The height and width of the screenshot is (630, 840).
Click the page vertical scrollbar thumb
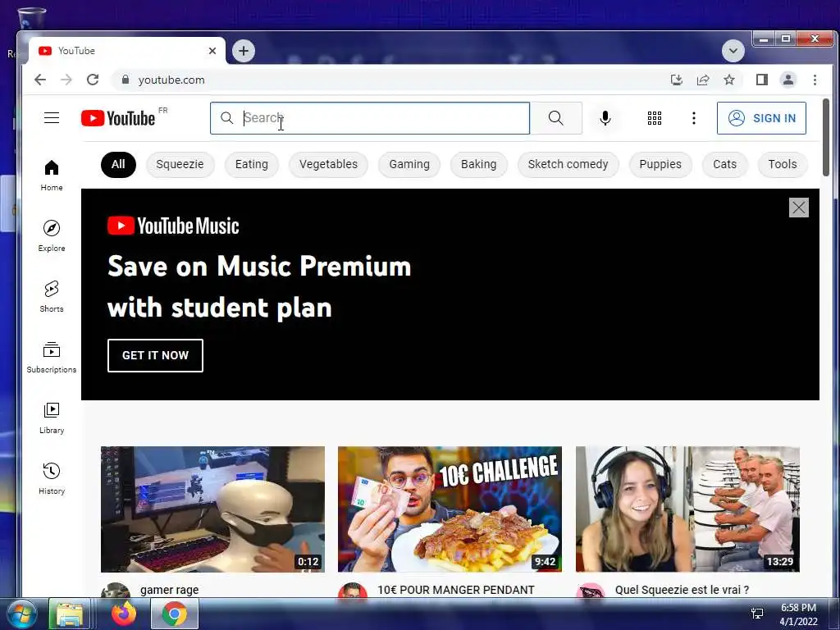point(825,137)
